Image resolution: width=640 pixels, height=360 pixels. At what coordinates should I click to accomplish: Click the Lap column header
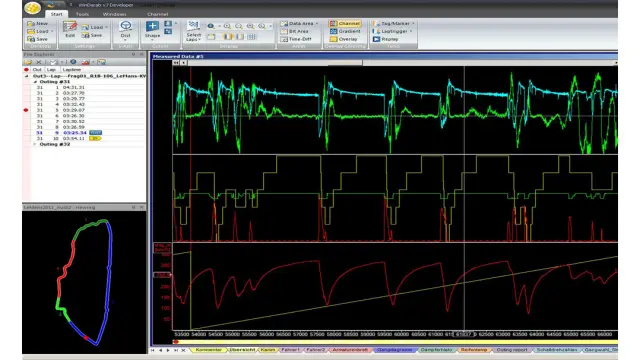click(51, 70)
